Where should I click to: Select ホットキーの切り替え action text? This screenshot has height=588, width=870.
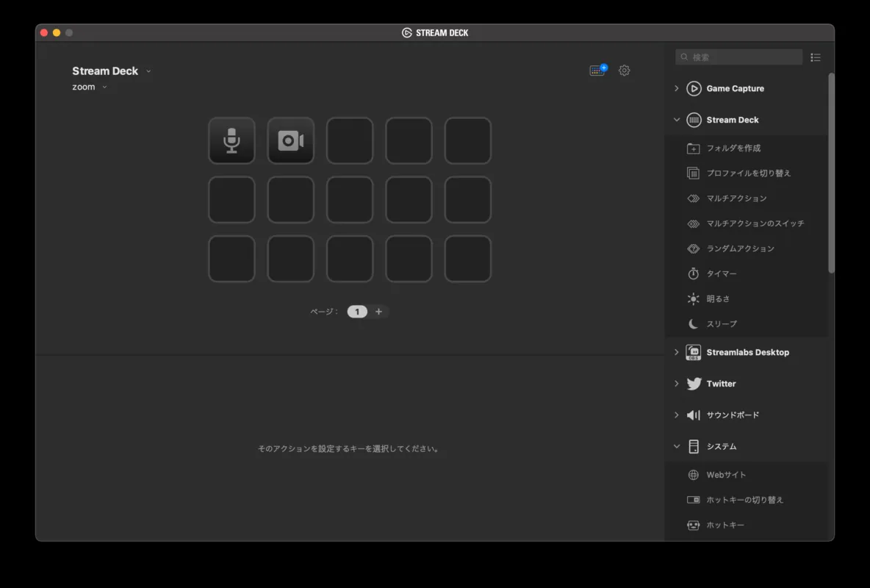pyautogui.click(x=744, y=500)
